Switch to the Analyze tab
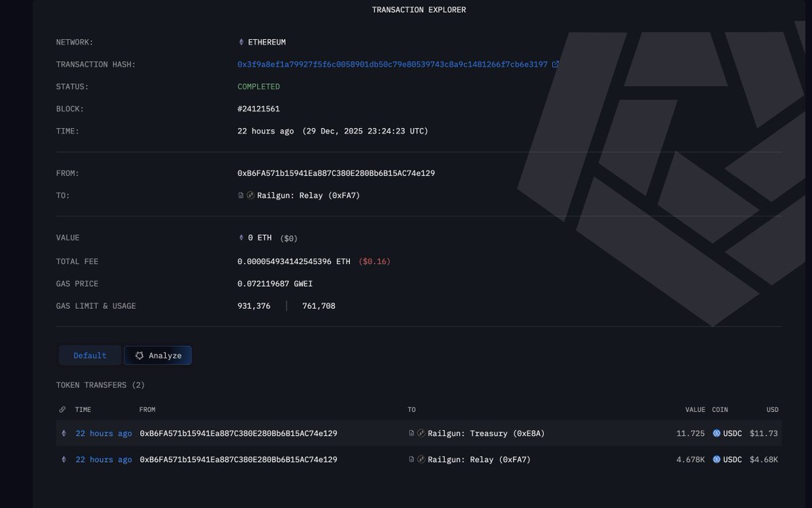The height and width of the screenshot is (508, 812). click(158, 356)
